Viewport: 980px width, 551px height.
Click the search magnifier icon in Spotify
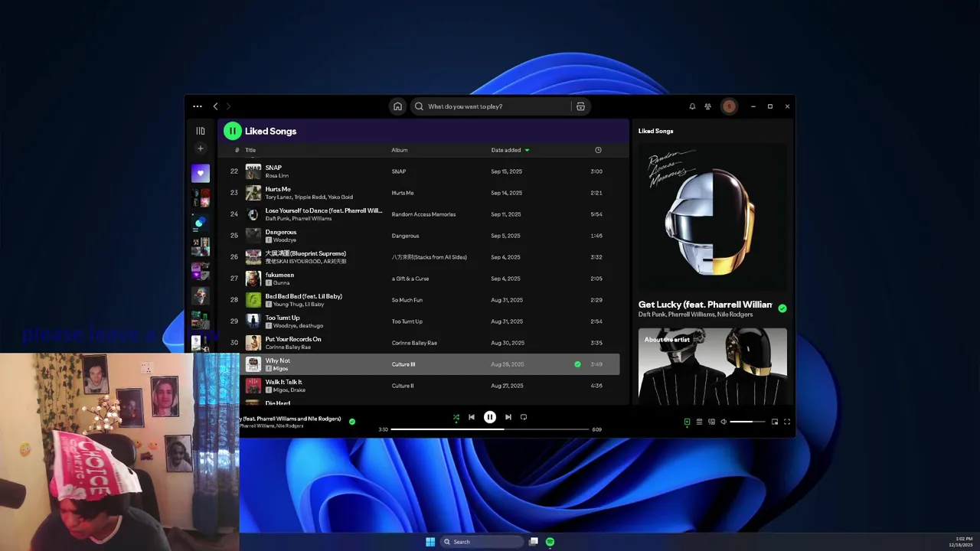tap(419, 106)
